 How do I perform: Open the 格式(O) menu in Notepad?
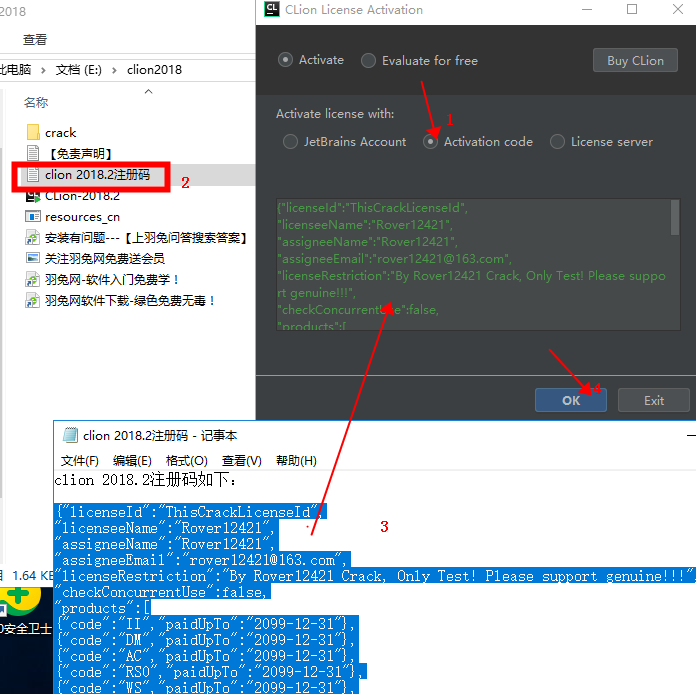coord(186,461)
